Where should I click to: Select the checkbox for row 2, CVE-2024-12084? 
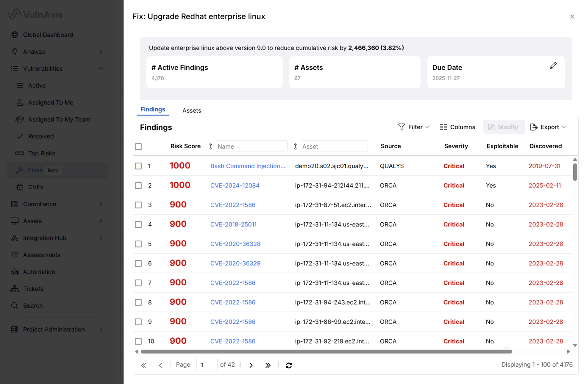[x=138, y=186]
